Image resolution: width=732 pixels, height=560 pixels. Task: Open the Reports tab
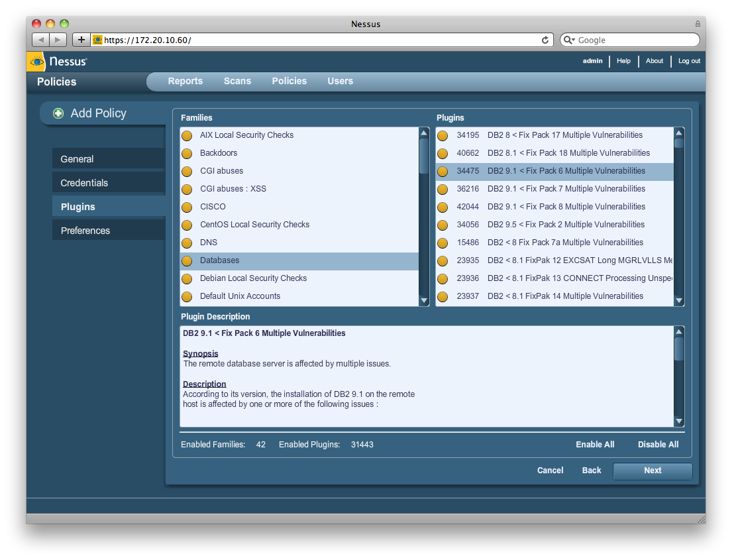185,81
